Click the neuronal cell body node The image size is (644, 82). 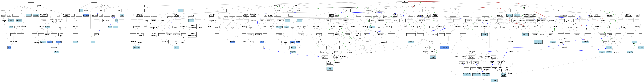click(x=123, y=15)
